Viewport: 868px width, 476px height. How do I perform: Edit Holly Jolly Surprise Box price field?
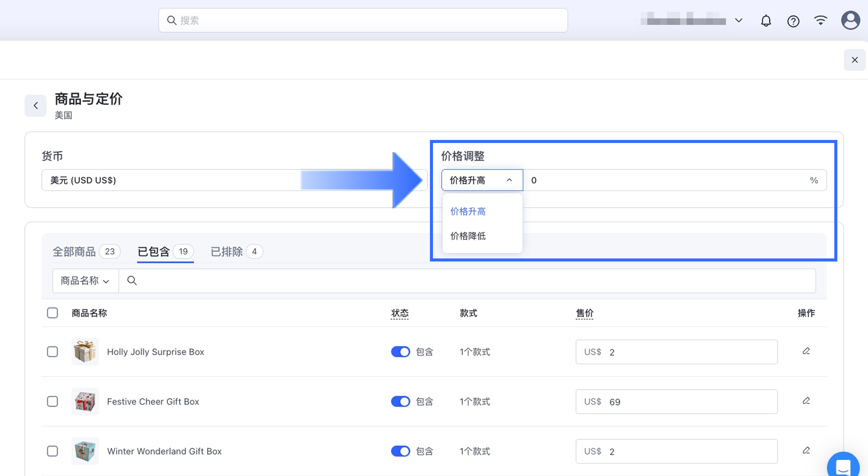tap(677, 352)
